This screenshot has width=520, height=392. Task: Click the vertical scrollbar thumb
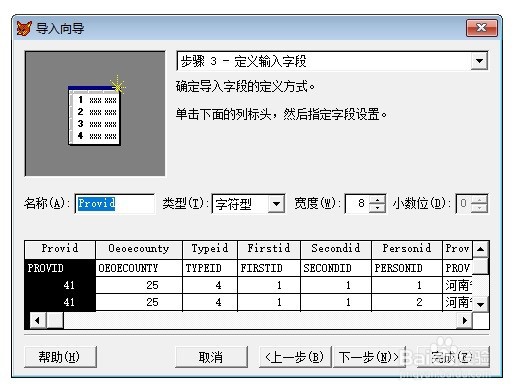click(x=480, y=266)
